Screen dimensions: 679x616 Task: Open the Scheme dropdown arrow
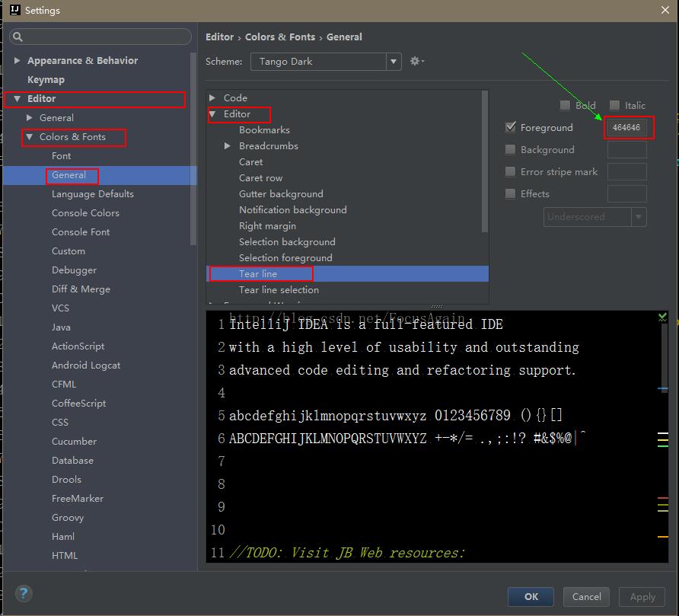pos(394,62)
